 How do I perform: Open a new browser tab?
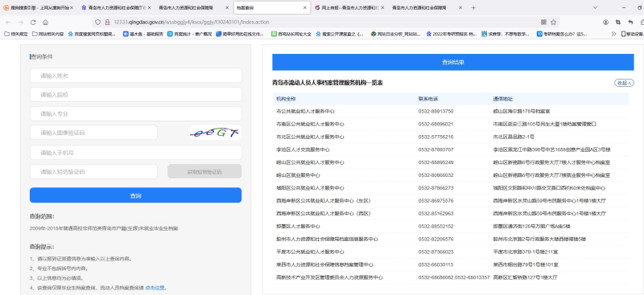(473, 8)
